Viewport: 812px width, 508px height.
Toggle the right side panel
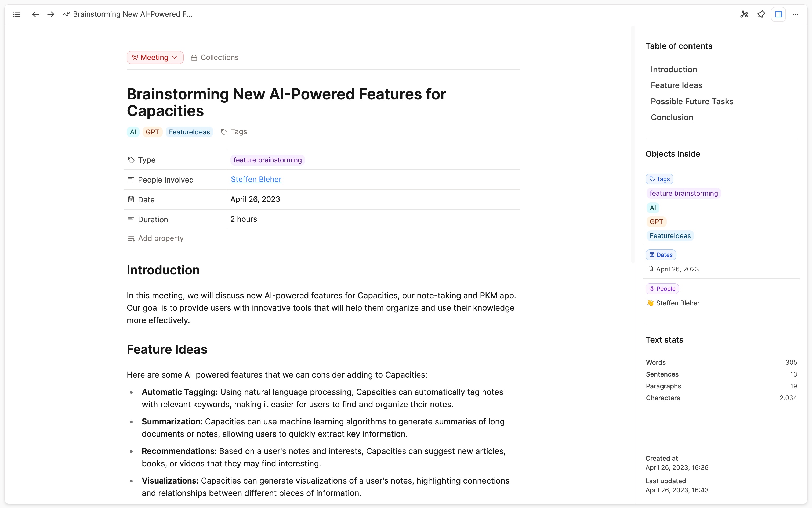tap(778, 14)
